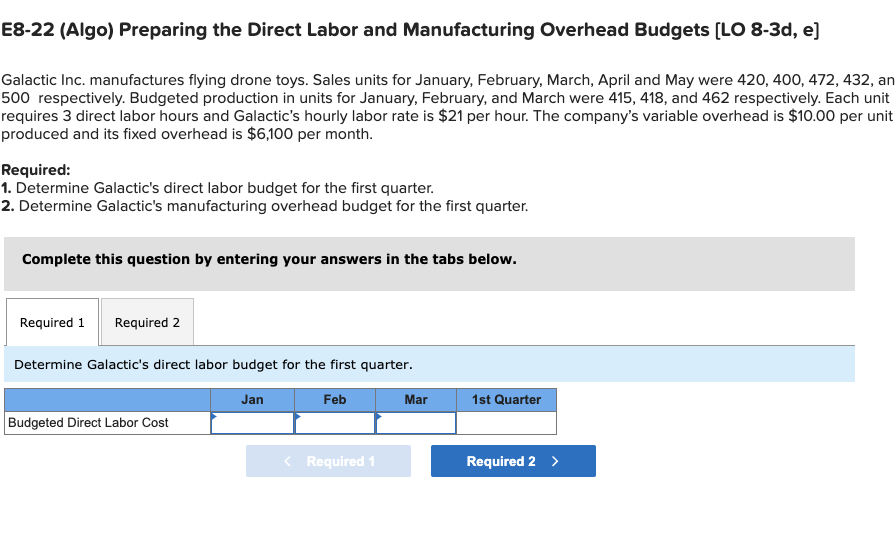The image size is (895, 550).
Task: Select the Mar direct labor cost field
Action: click(x=416, y=423)
